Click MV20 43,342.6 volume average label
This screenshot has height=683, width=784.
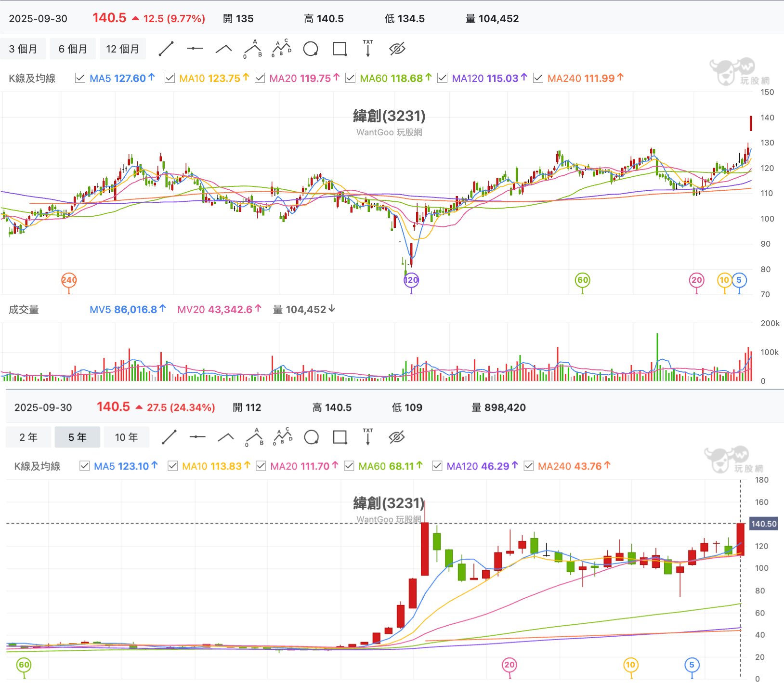(219, 310)
